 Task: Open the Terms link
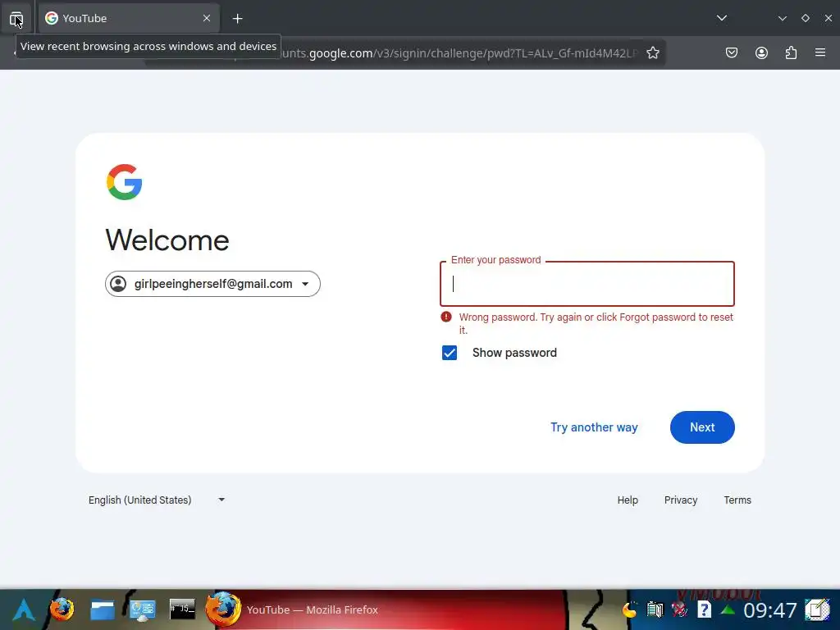click(737, 500)
